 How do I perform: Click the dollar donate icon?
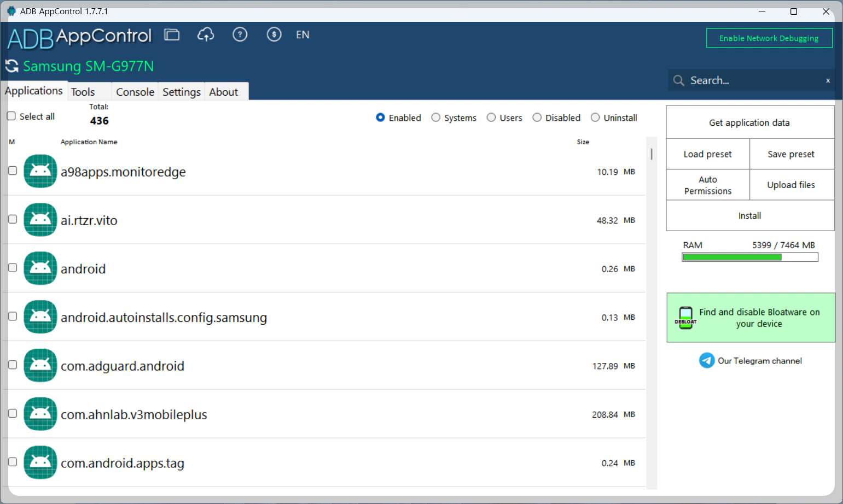(x=274, y=35)
